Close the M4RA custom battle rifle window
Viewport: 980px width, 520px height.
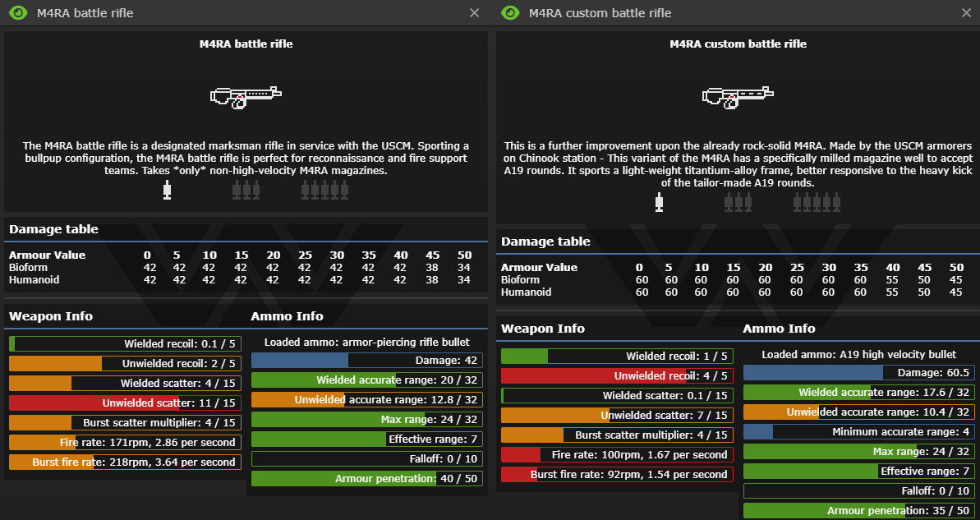966,13
